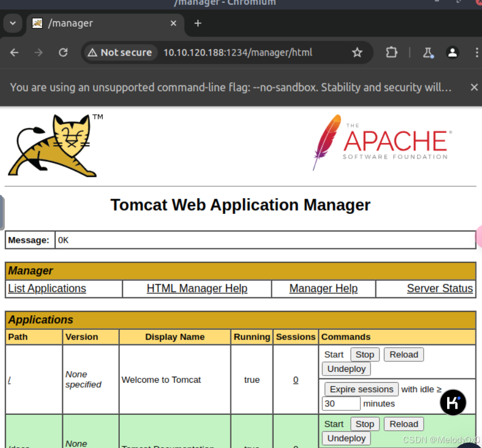This screenshot has width=482, height=448.
Task: Open the Chromium three-dot menu
Action: click(x=477, y=53)
